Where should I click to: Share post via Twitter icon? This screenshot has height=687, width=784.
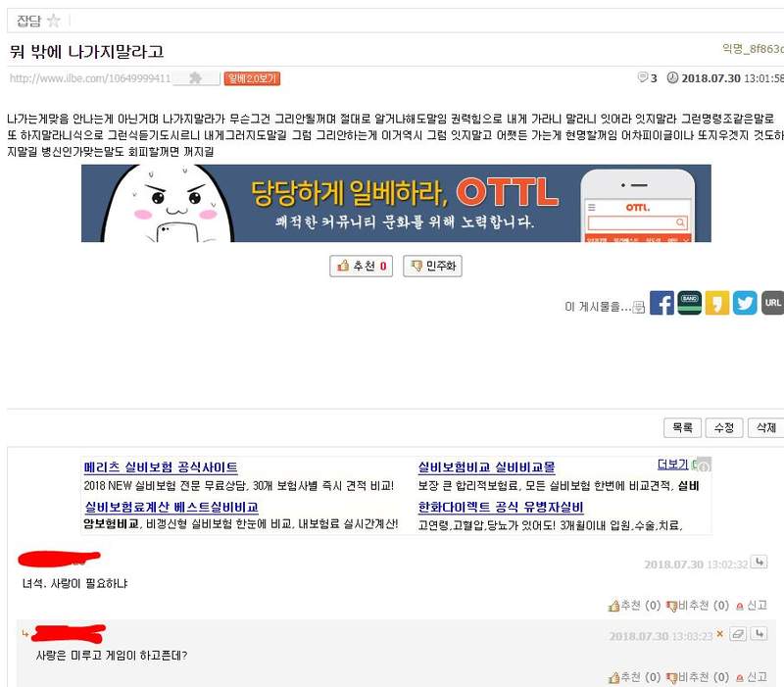[x=745, y=303]
